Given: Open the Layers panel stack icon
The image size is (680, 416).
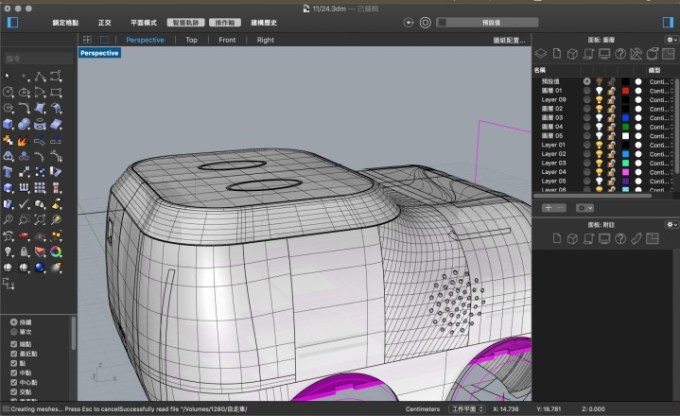Looking at the screenshot, I should [541, 54].
